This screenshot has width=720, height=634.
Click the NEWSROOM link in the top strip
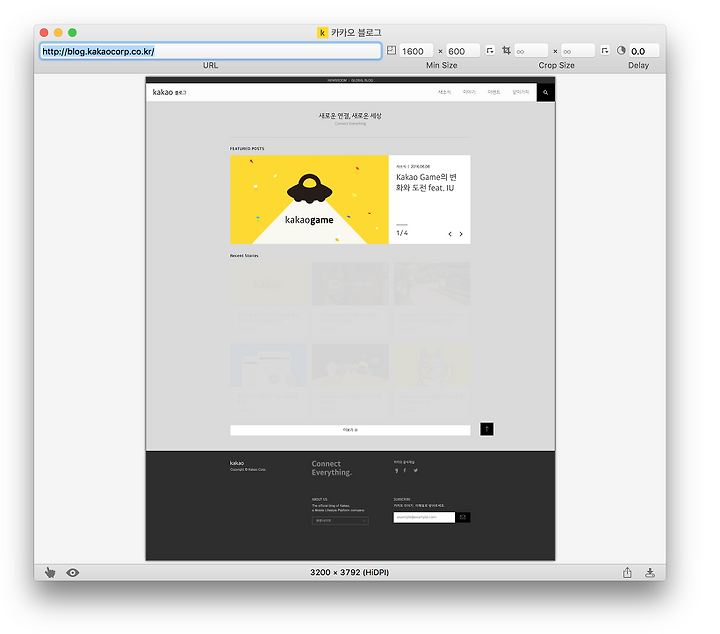click(x=337, y=80)
